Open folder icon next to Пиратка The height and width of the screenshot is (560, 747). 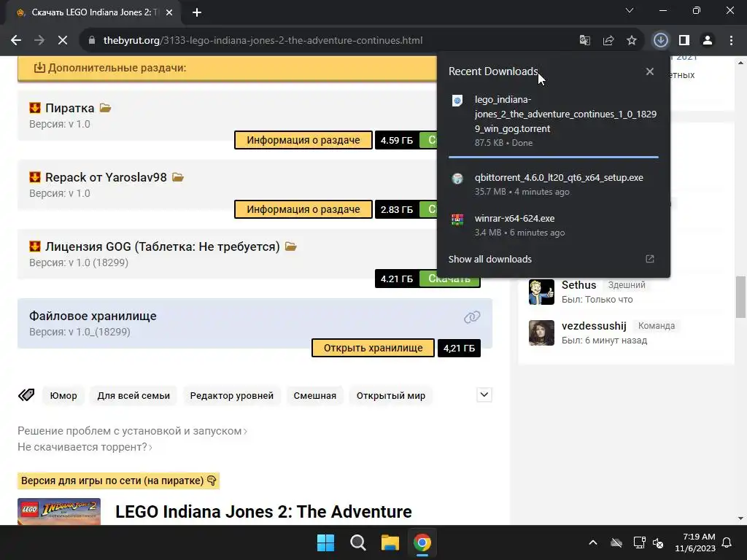(x=105, y=108)
